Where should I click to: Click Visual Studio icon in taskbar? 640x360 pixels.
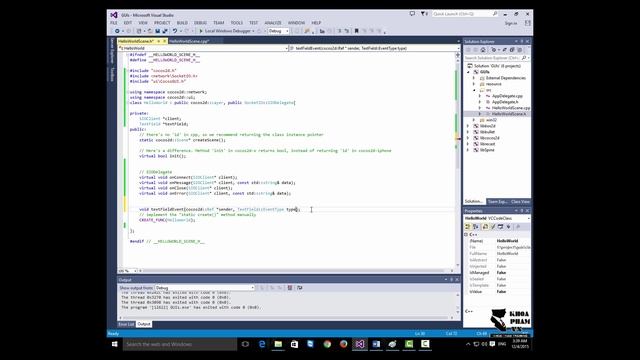(x=360, y=344)
